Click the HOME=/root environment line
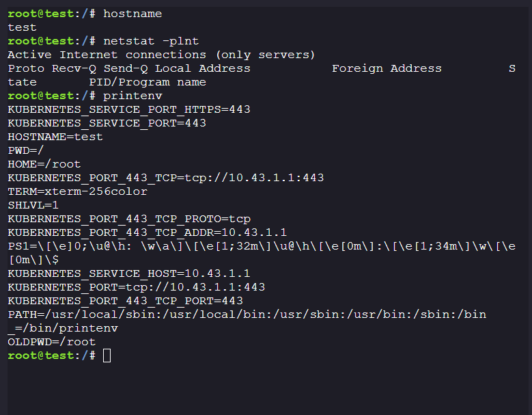532x415 pixels. [x=44, y=164]
